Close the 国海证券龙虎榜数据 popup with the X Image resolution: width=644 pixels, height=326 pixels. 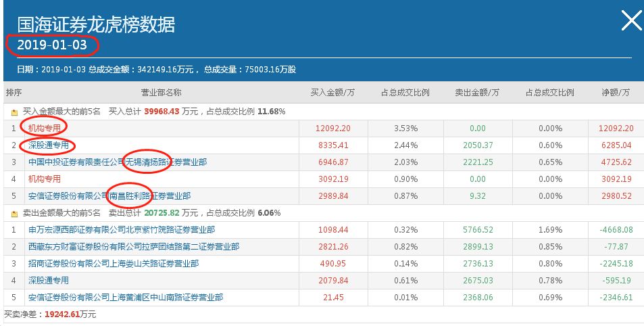632,20
